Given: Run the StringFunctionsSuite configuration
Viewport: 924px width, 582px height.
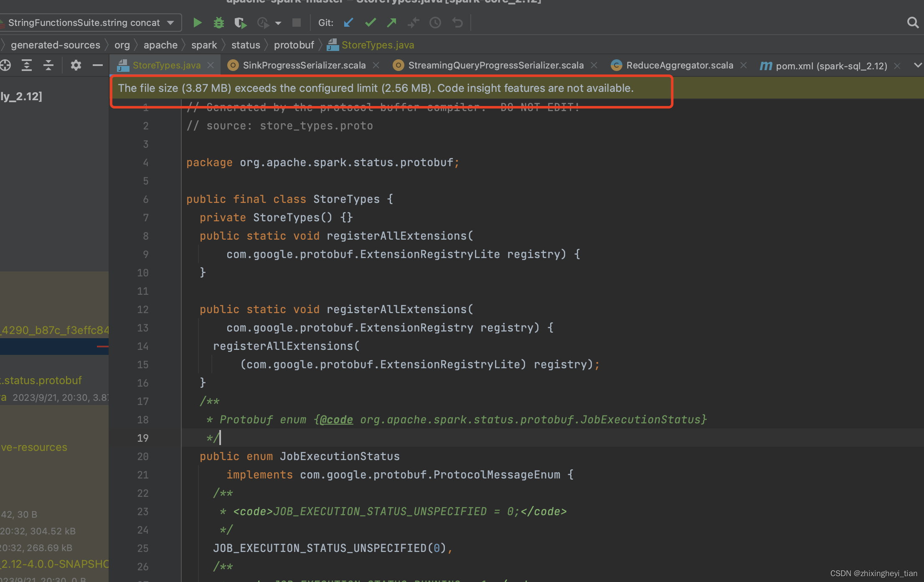Looking at the screenshot, I should (x=197, y=23).
